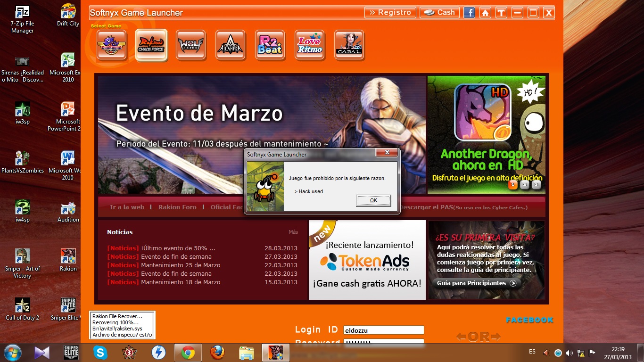Open the Another Dragon HD advertisement

click(487, 135)
